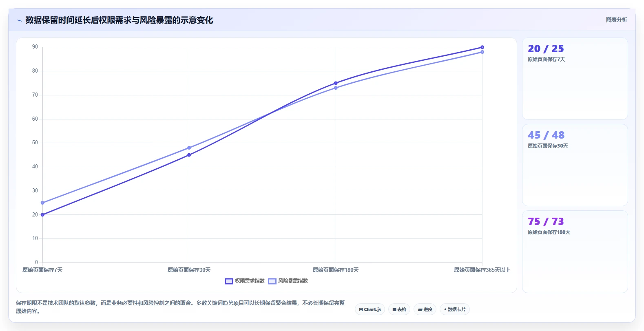644x331 pixels.
Task: Click the x-axis label 原始页面保存30天
Action: [x=189, y=270]
